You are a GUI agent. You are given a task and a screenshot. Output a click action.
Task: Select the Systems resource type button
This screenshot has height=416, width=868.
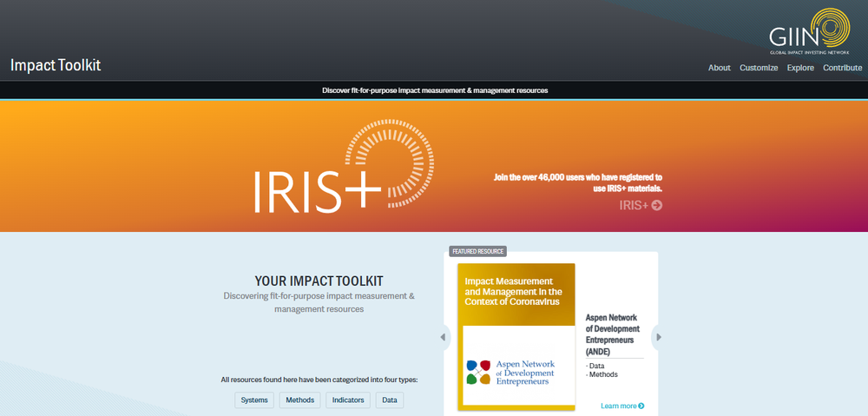[254, 400]
